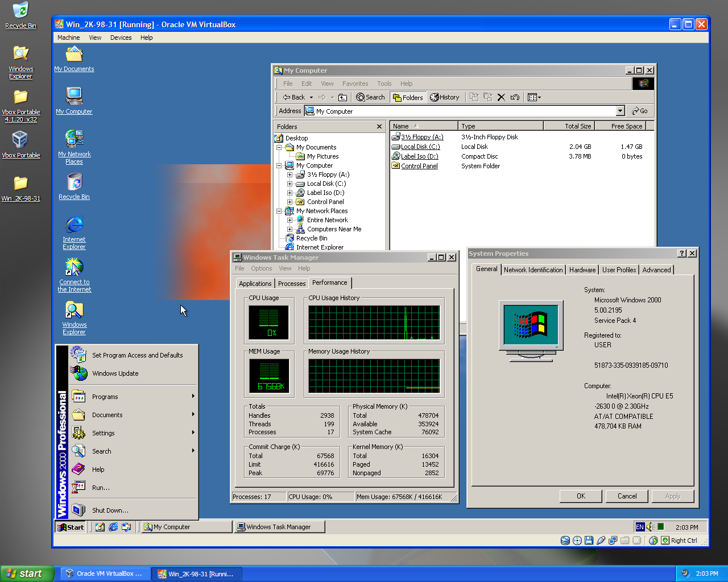Screen dimensions: 728x582
Task: Click the Delete X toolbar icon
Action: [x=501, y=97]
